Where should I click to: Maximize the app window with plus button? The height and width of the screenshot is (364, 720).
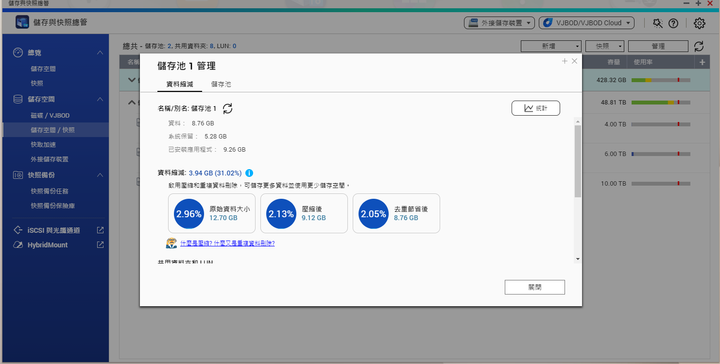698,3
